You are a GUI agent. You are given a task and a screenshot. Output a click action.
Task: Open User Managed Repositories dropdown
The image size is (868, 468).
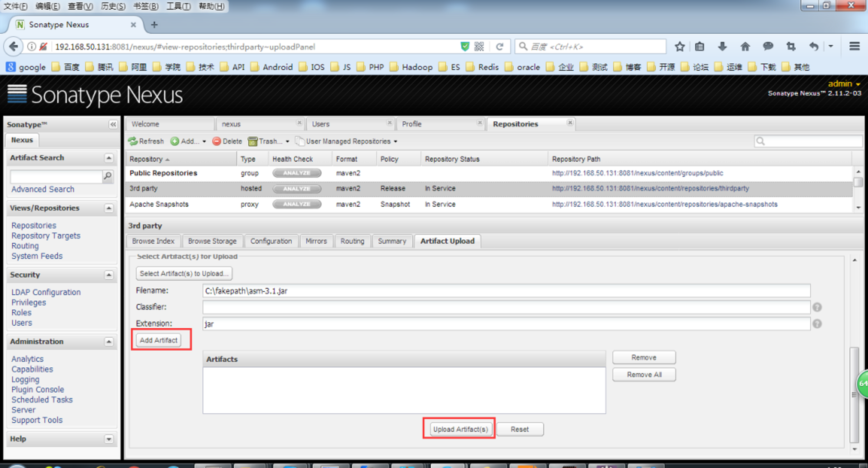[x=346, y=142]
